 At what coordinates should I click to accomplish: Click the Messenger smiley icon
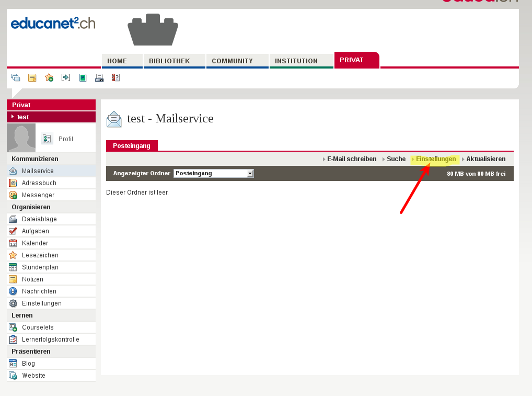13,195
